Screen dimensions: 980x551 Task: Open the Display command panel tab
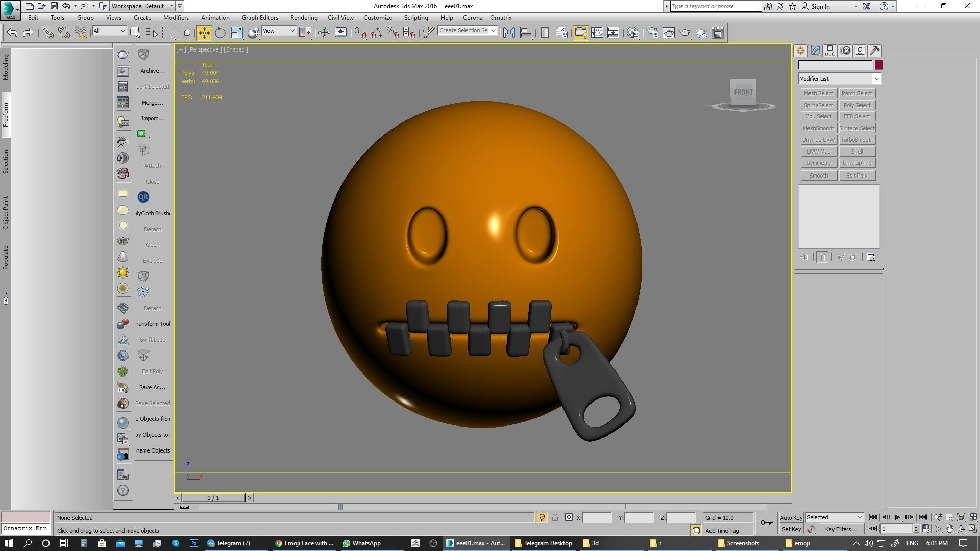click(860, 51)
